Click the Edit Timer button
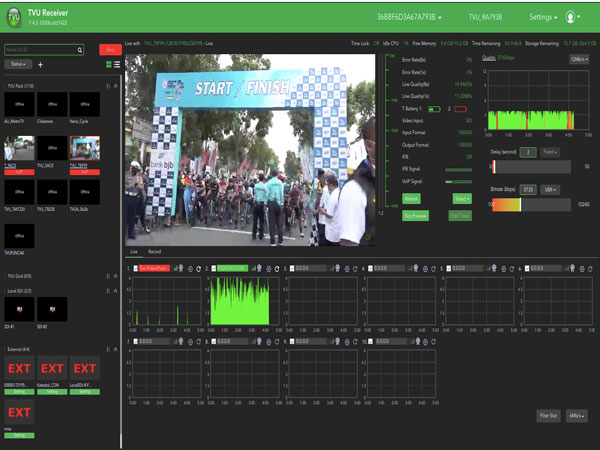Viewport: 600px width, 450px height. (460, 216)
